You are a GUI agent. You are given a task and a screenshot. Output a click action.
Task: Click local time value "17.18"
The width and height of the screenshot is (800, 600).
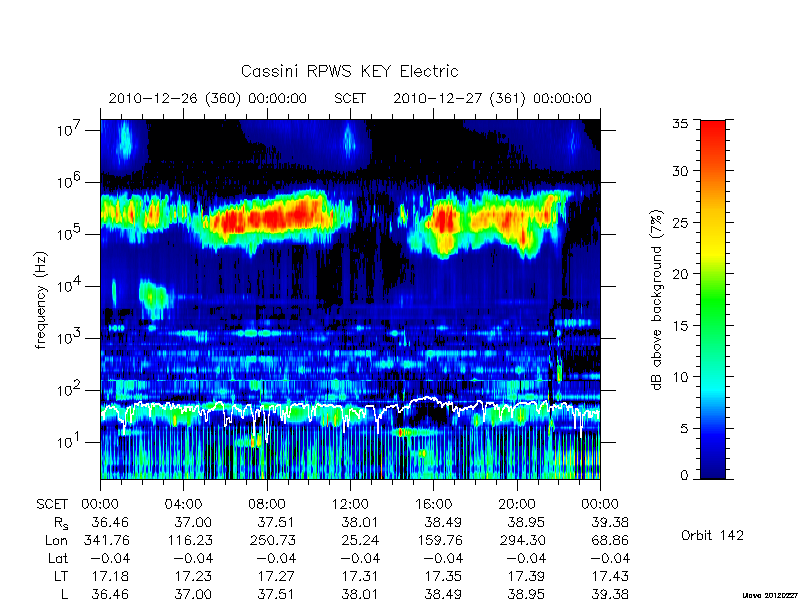[x=110, y=576]
